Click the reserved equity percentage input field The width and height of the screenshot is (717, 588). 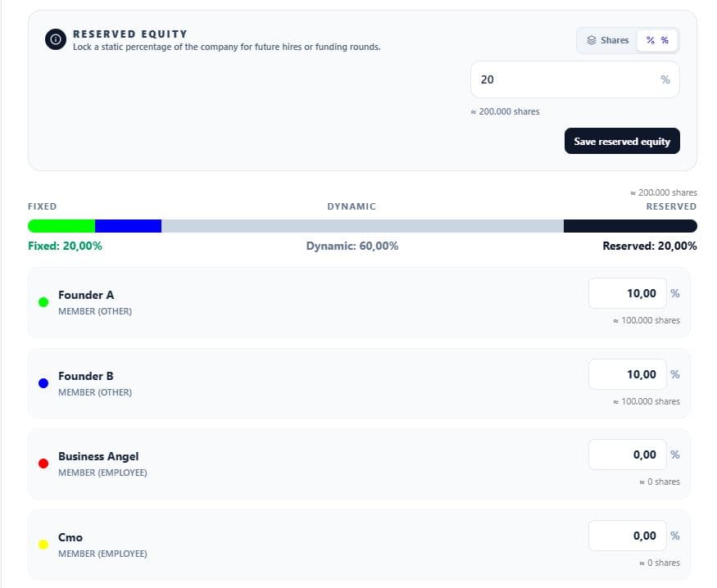(x=565, y=79)
